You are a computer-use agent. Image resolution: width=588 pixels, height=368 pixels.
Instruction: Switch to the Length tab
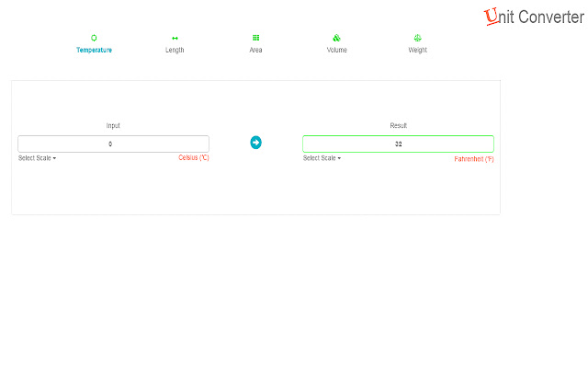[x=175, y=50]
